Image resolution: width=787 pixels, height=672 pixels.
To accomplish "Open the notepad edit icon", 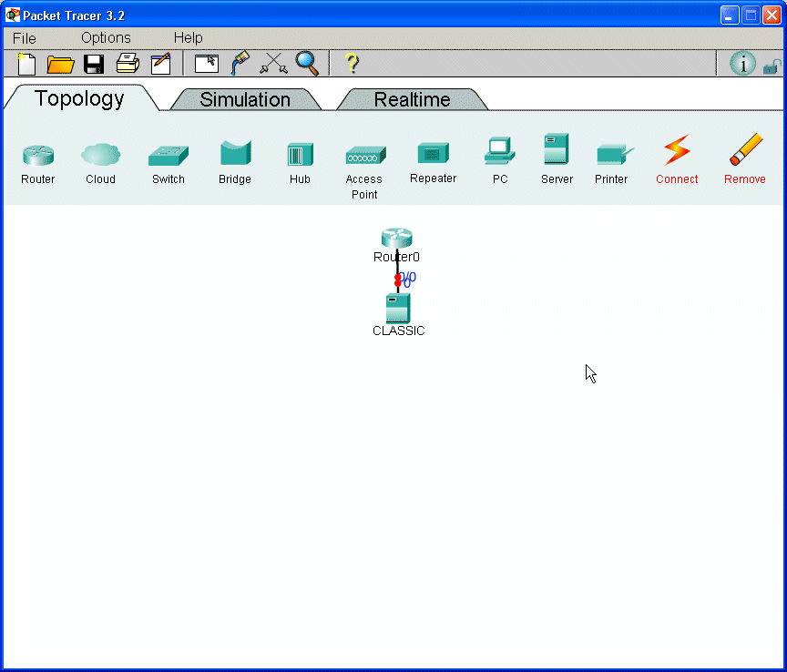I will pyautogui.click(x=161, y=64).
